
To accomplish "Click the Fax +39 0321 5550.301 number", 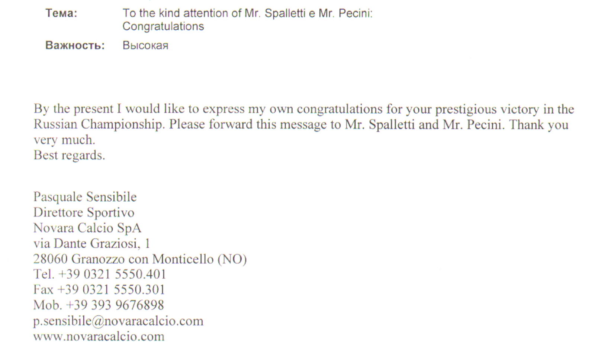I will pyautogui.click(x=99, y=290).
